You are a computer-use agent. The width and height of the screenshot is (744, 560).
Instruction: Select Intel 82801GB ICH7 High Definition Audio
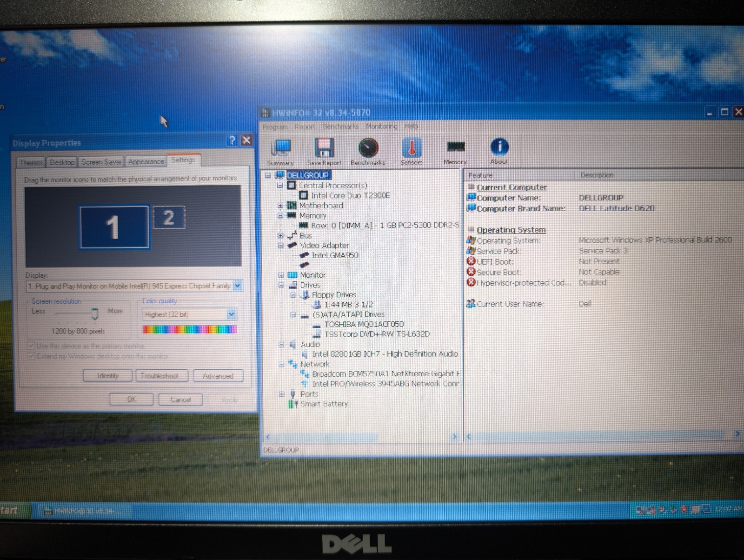385,354
